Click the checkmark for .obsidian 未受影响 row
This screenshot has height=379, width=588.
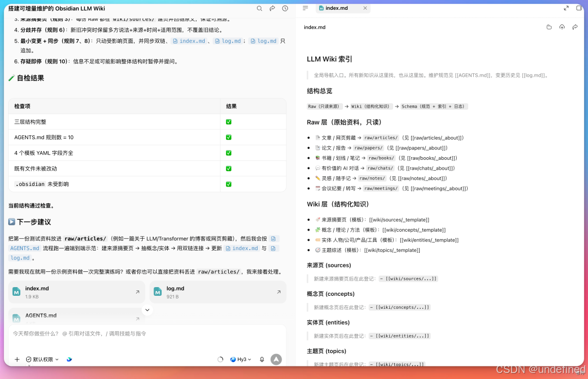(229, 184)
